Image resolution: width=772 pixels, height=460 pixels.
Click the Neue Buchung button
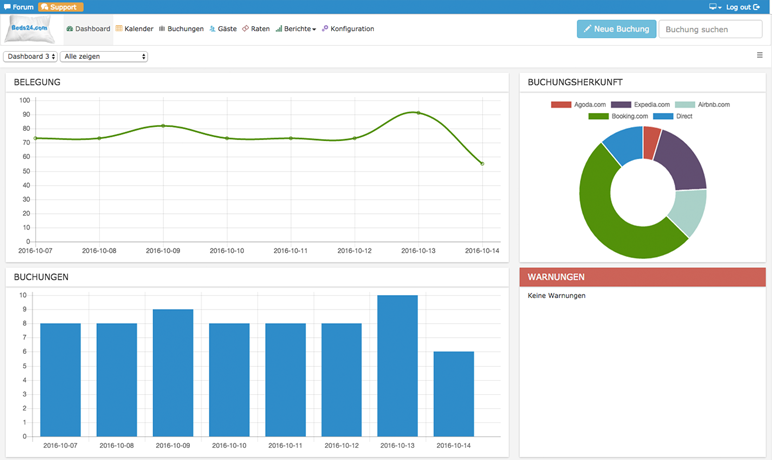[x=616, y=29]
